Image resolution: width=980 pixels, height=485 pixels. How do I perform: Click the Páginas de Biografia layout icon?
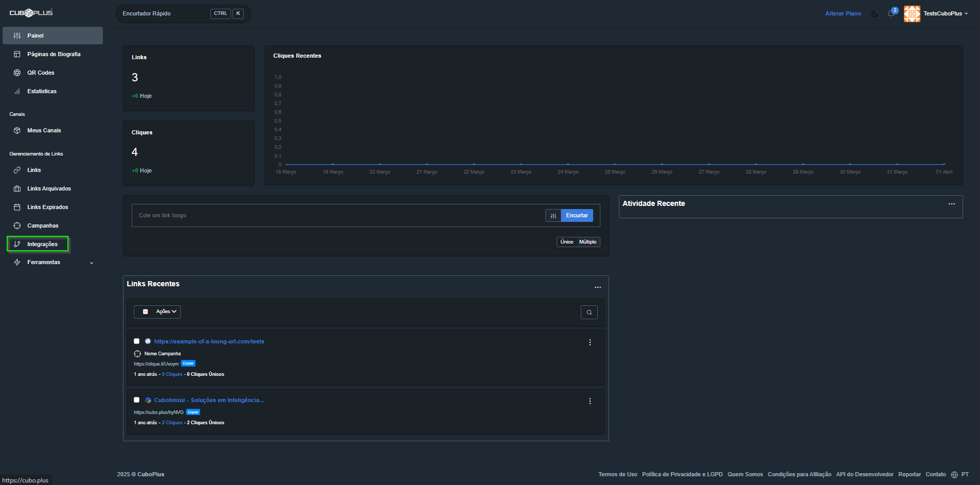(17, 54)
